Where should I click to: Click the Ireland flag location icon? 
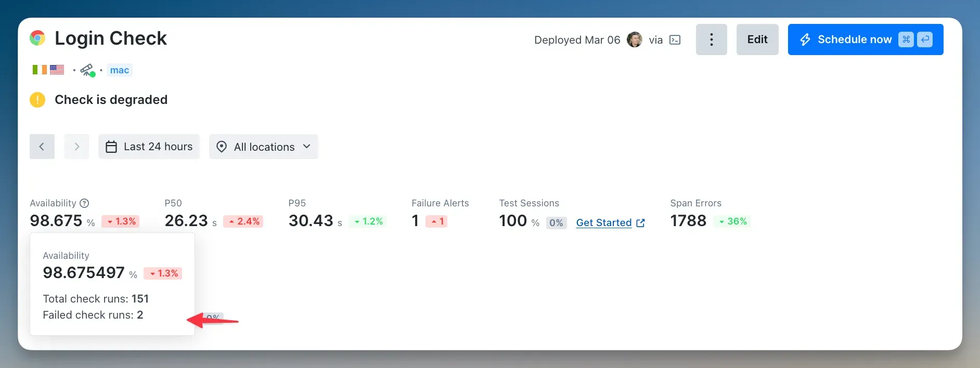40,70
